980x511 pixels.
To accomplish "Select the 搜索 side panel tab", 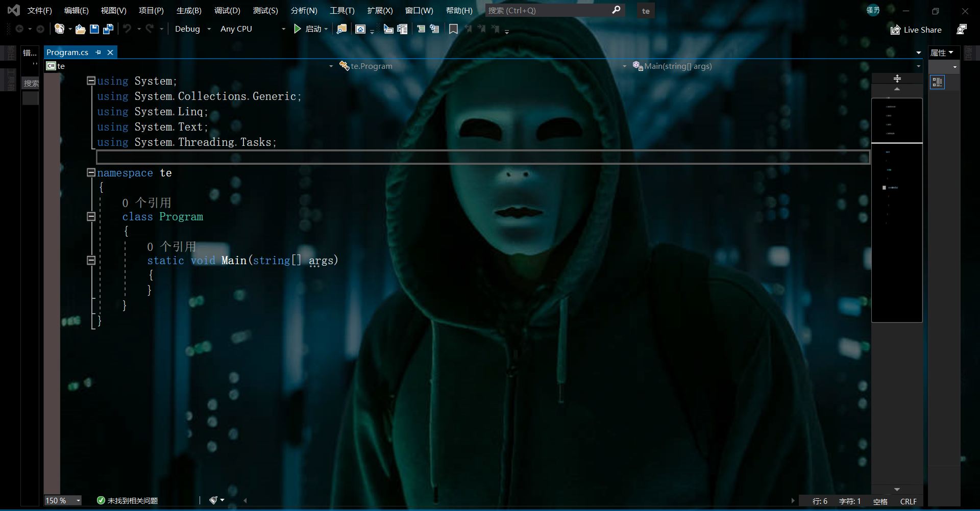I will click(x=30, y=83).
